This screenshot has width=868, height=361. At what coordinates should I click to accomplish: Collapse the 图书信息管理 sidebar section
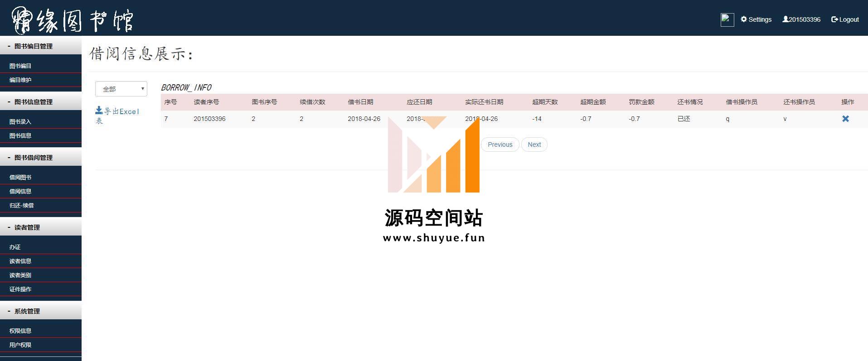click(41, 102)
